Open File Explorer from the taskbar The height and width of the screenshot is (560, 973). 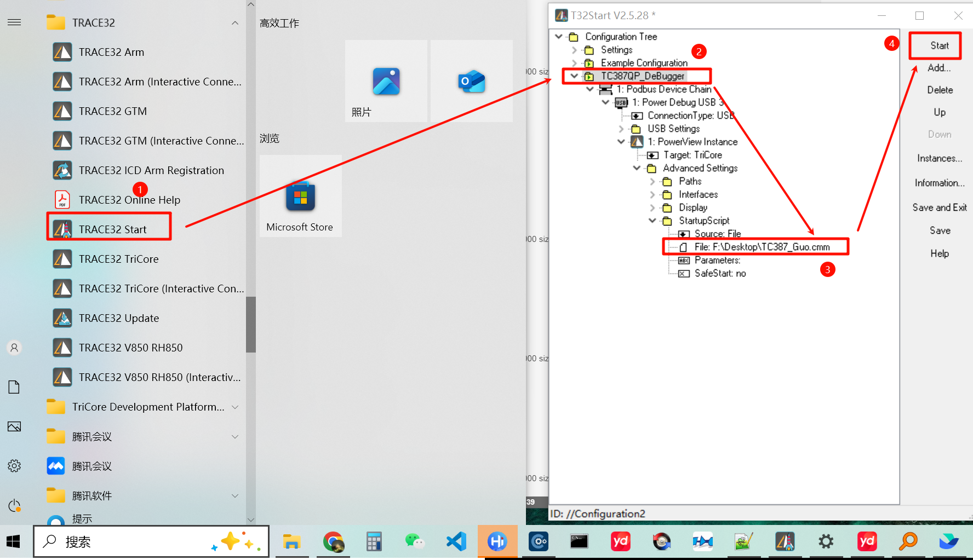(x=291, y=542)
